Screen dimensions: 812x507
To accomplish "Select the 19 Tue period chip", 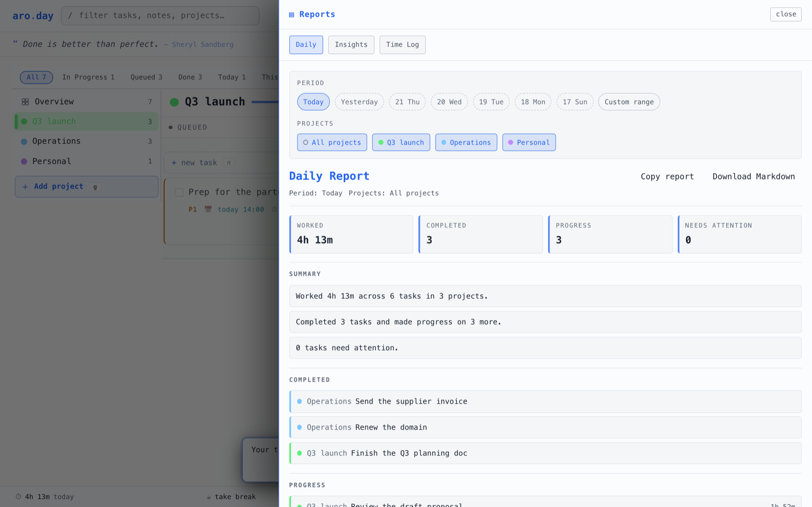I will tap(491, 102).
